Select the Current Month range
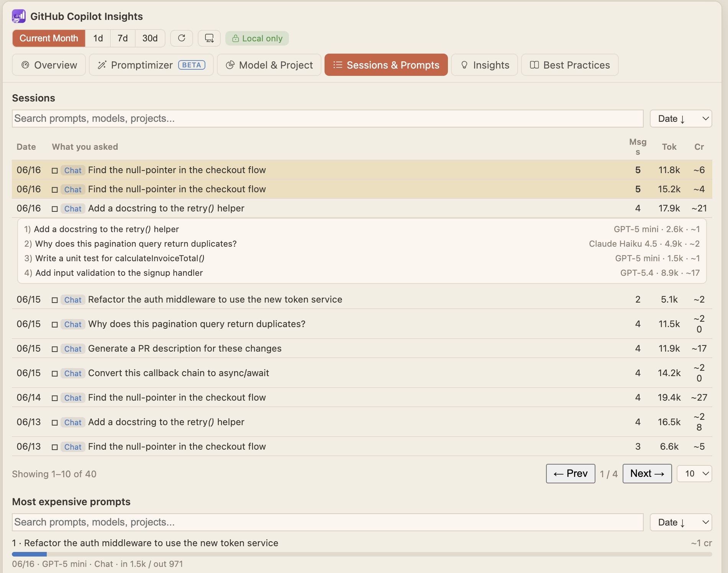728x573 pixels. [49, 38]
